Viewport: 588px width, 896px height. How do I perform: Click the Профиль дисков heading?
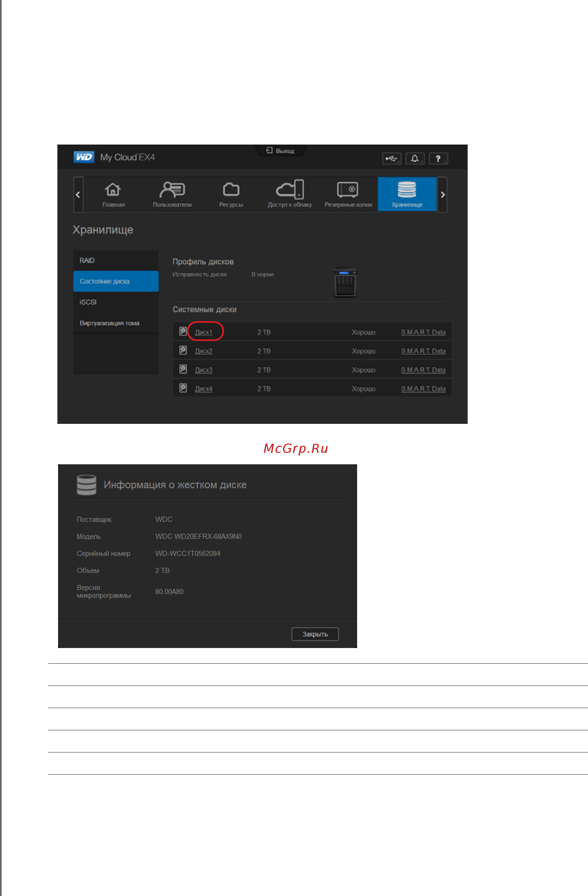(x=203, y=262)
